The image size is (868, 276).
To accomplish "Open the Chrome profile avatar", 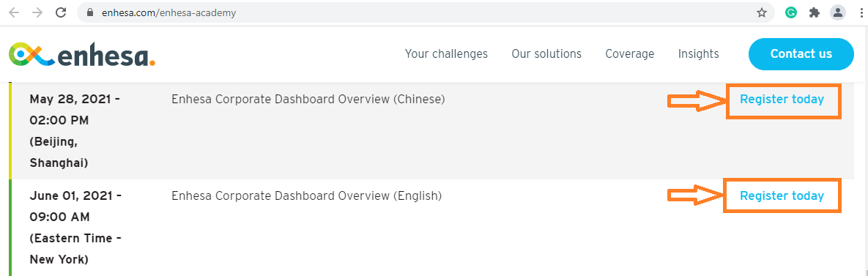I will click(x=838, y=12).
